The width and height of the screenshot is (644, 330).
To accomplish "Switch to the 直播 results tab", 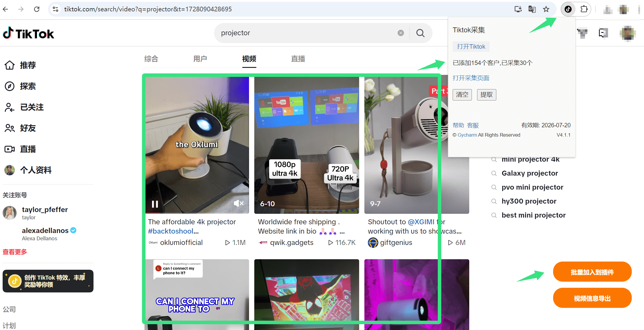I will [x=298, y=59].
